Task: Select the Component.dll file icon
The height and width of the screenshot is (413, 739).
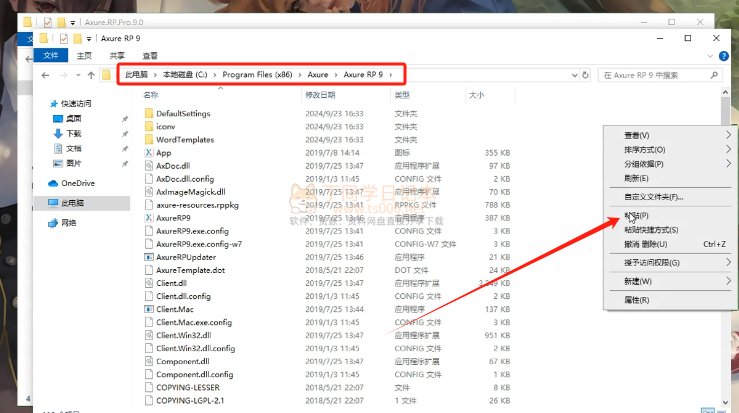Action: [149, 361]
